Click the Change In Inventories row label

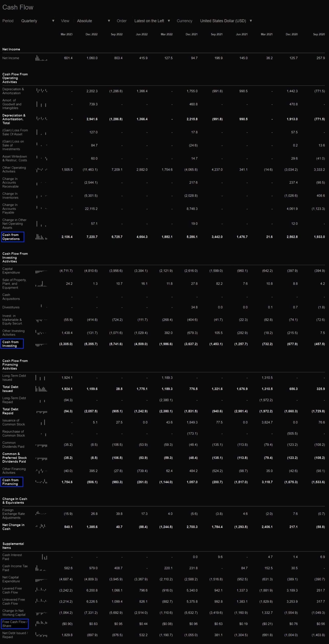[10, 195]
